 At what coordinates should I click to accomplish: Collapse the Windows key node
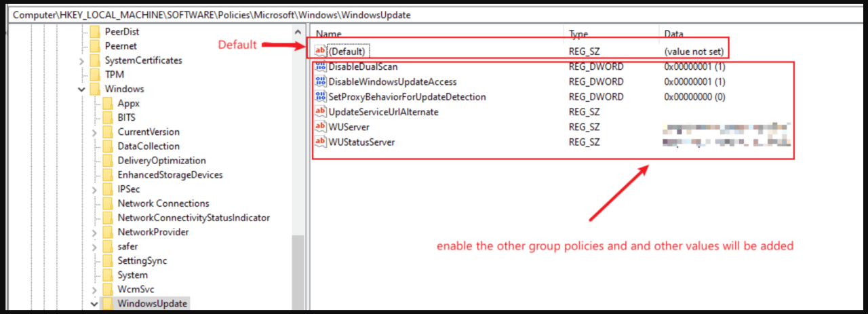coord(82,90)
